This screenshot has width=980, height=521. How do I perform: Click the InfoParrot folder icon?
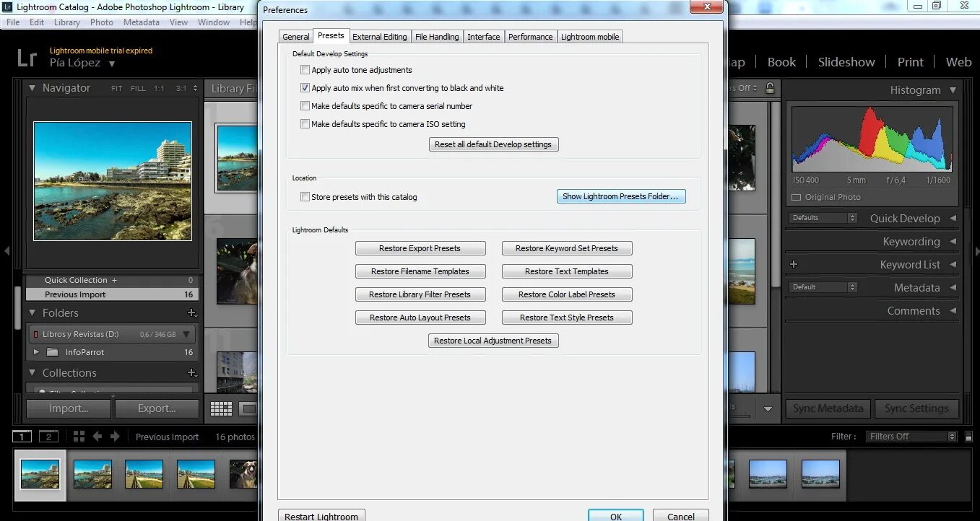click(52, 352)
